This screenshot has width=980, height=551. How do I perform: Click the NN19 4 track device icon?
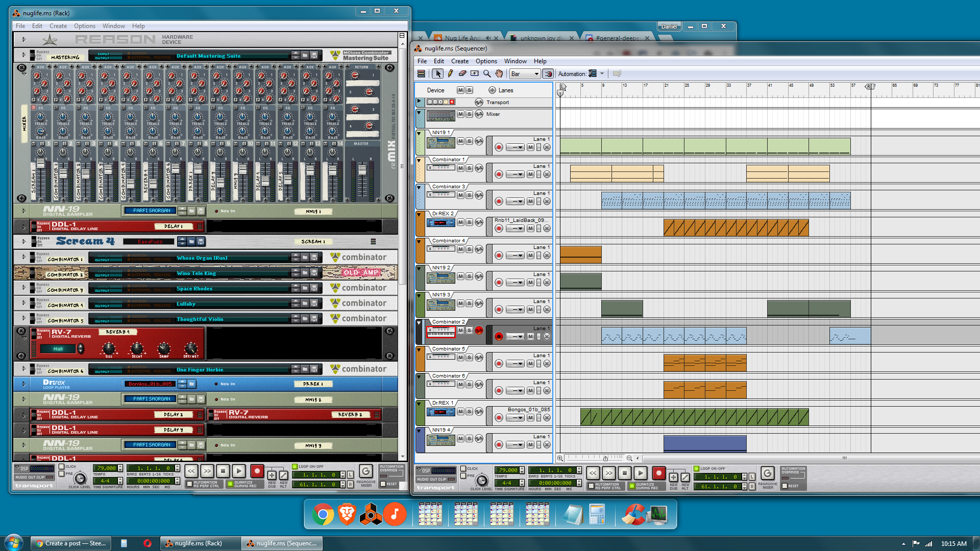point(441,440)
